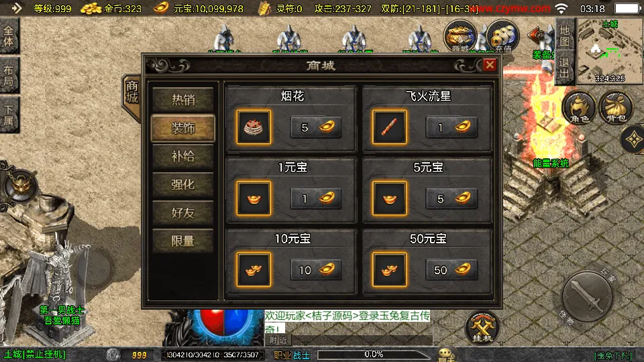Open the 背包 backpack icon
644x362 pixels.
click(x=616, y=108)
